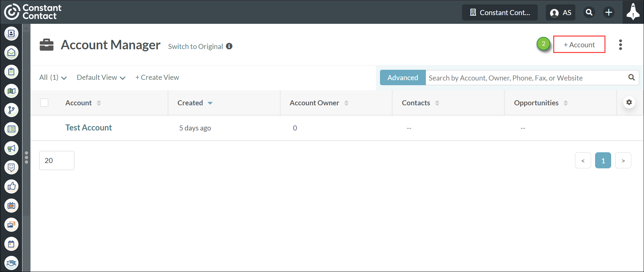644x272 pixels.
Task: Open the handshake sidebar icon
Action: (11, 263)
